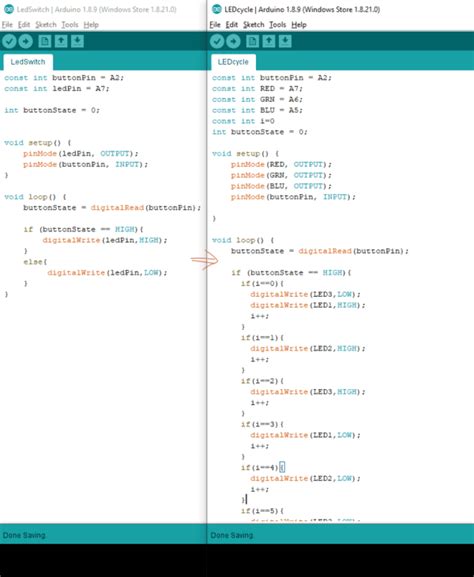The height and width of the screenshot is (577, 474).
Task: Click 'pinMode(GRN, OUTPUT);' line
Action: (x=281, y=175)
